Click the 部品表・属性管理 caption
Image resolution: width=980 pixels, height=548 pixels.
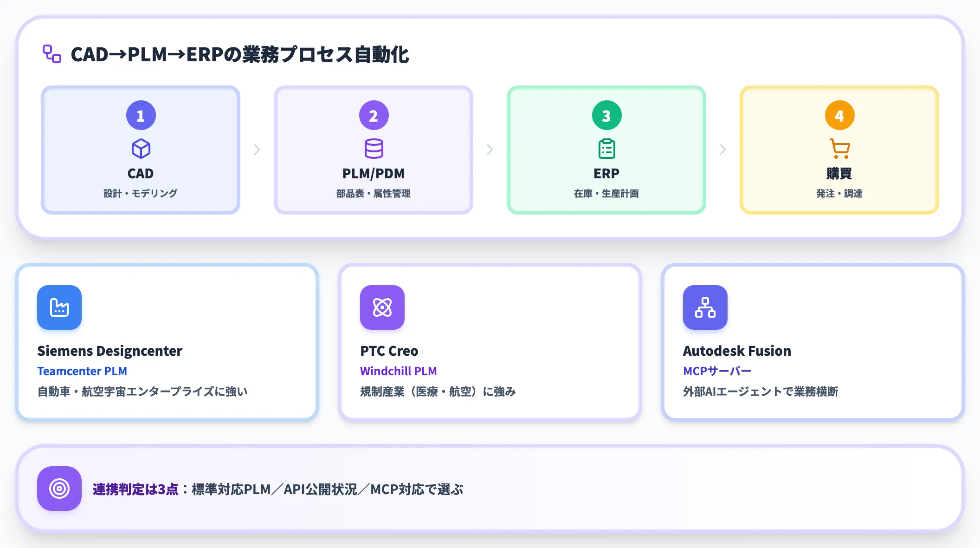point(374,193)
